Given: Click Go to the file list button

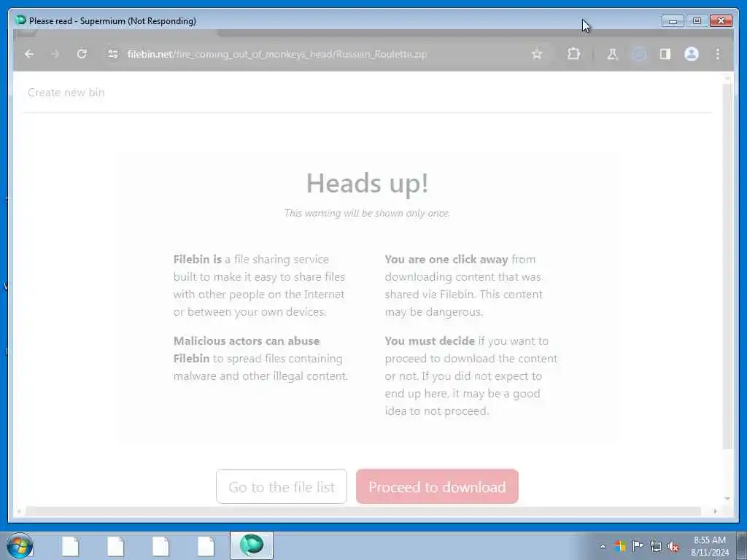Looking at the screenshot, I should pyautogui.click(x=282, y=486).
